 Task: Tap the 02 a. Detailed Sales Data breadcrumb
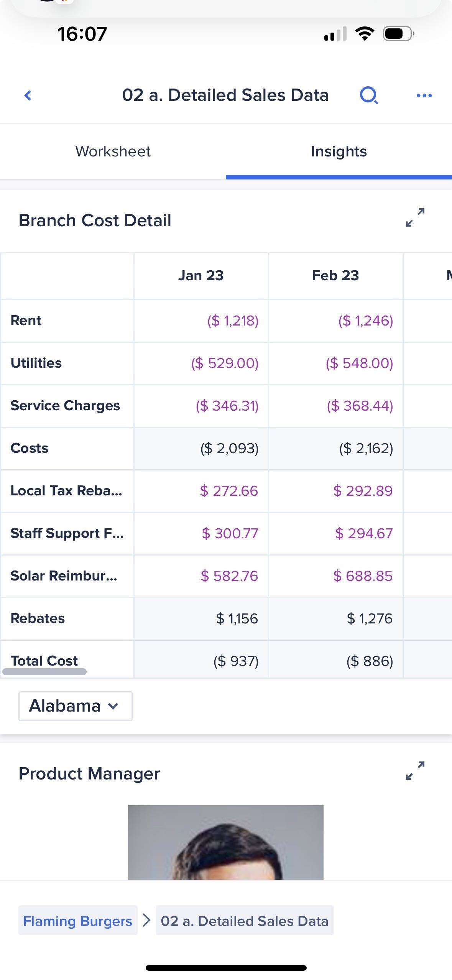(245, 921)
